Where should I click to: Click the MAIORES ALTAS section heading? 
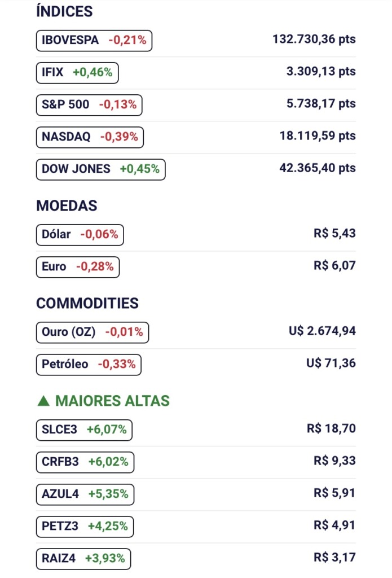coord(112,401)
